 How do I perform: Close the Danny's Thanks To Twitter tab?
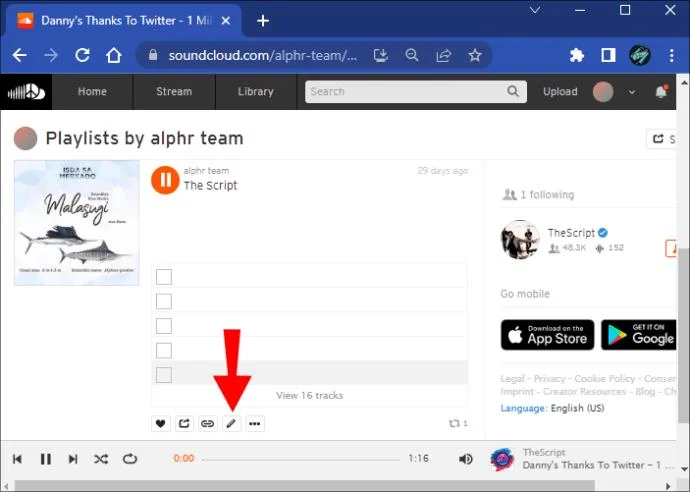click(226, 21)
